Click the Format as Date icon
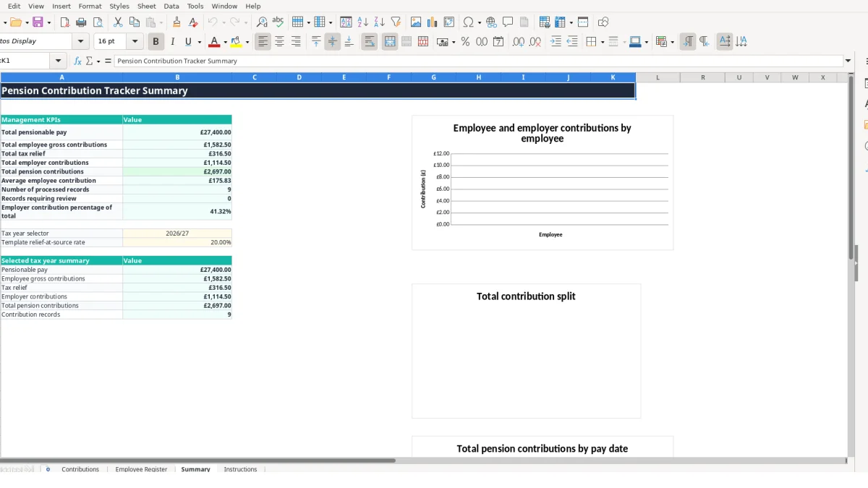 (498, 42)
